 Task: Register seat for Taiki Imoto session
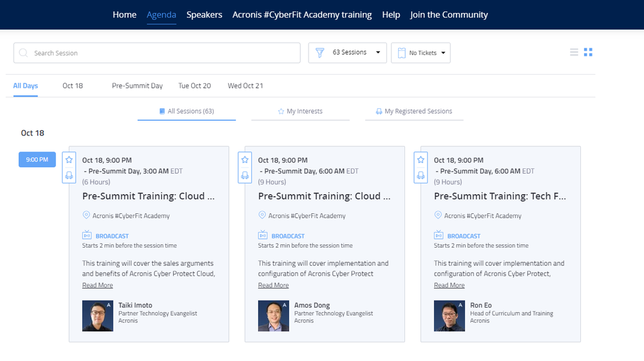pyautogui.click(x=69, y=175)
